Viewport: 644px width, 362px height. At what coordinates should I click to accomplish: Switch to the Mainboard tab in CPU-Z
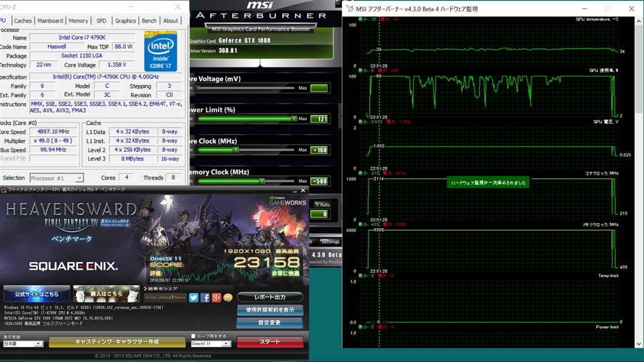pyautogui.click(x=50, y=21)
